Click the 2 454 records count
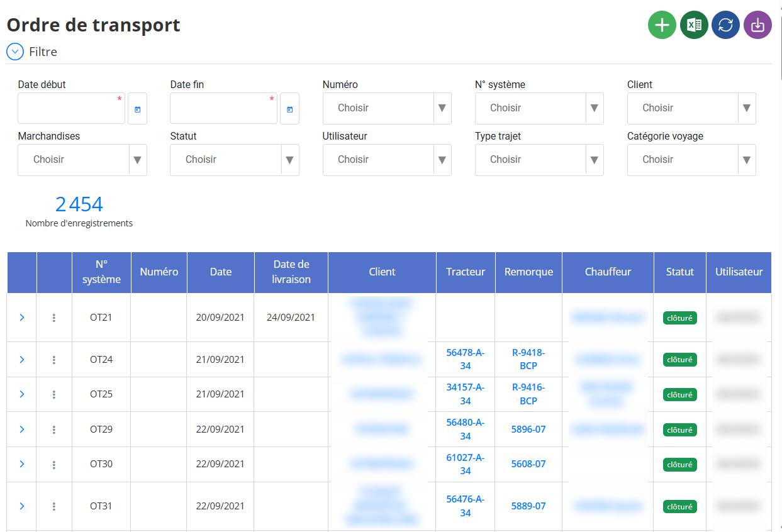Screen dimensions: 782x532 pos(79,204)
